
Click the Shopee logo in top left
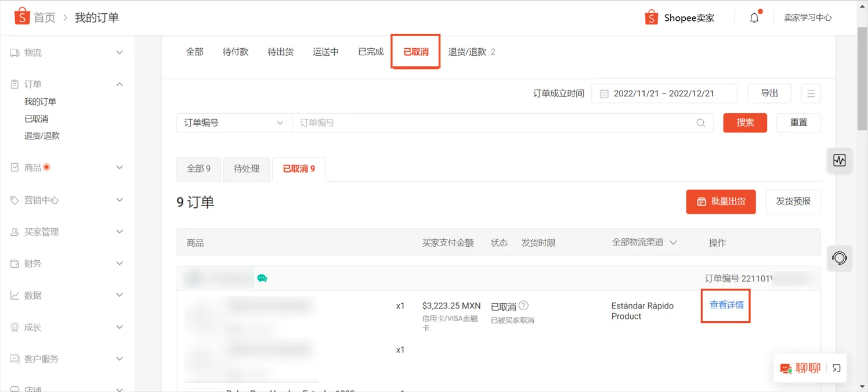point(22,16)
